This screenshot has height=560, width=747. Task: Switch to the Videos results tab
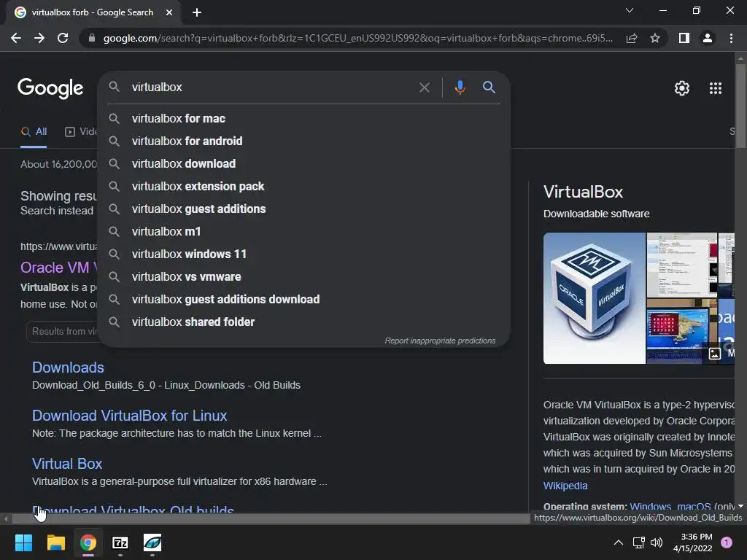(81, 132)
